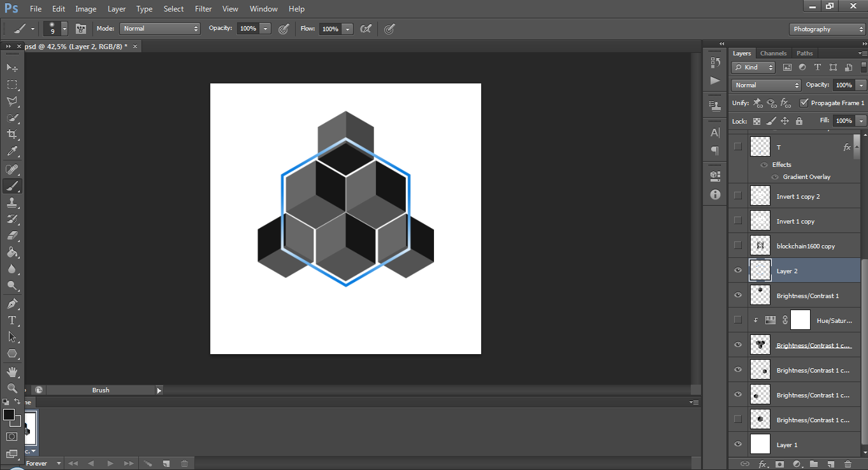868x470 pixels.
Task: Select the Crop tool
Action: click(x=11, y=134)
